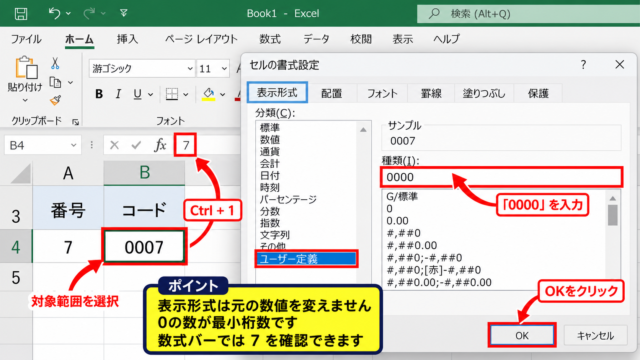The image size is (640, 360).
Task: Click the 検索 (Alt+Q) search box
Action: coord(528,14)
